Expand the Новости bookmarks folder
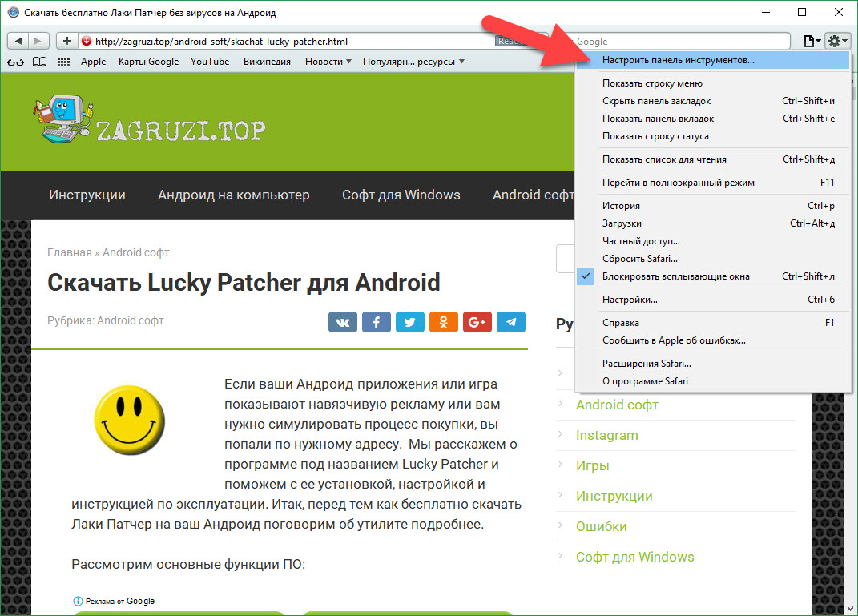 (328, 62)
